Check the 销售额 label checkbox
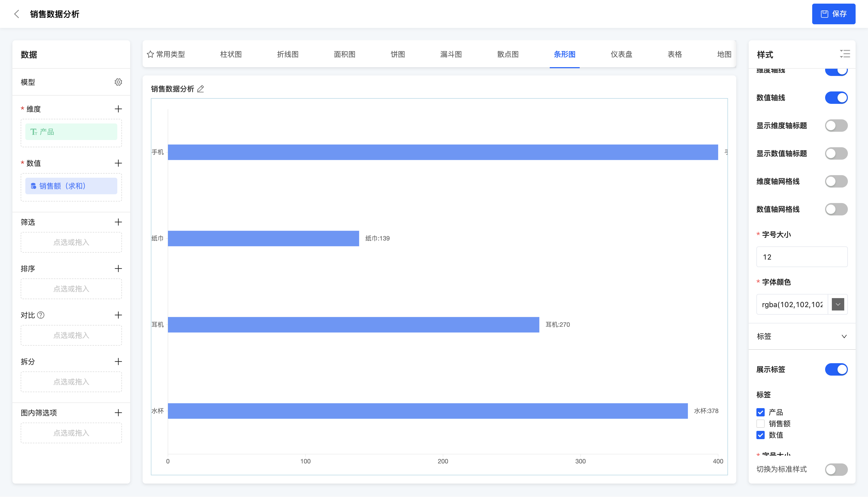Screen dimensions: 868x497 click(761, 424)
